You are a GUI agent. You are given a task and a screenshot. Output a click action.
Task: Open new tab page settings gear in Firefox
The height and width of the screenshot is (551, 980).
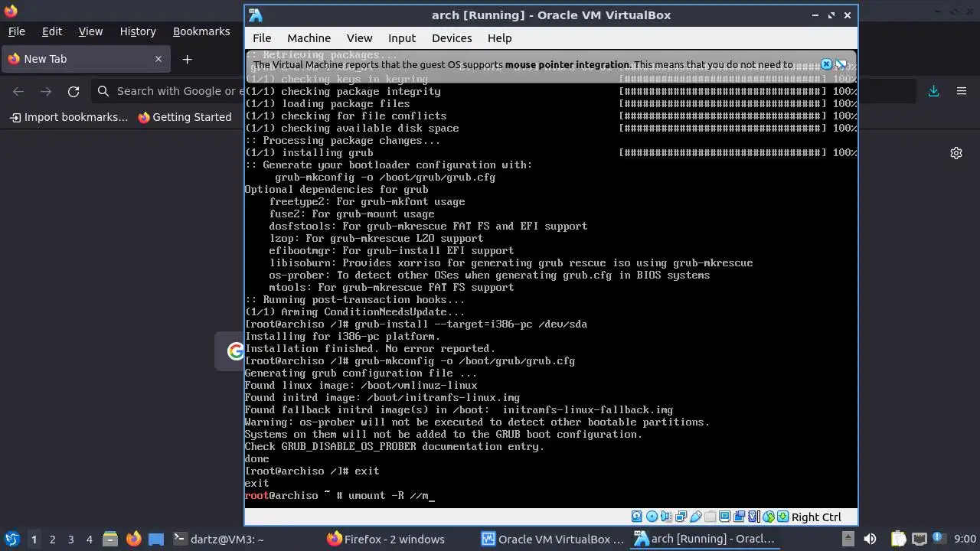click(956, 153)
